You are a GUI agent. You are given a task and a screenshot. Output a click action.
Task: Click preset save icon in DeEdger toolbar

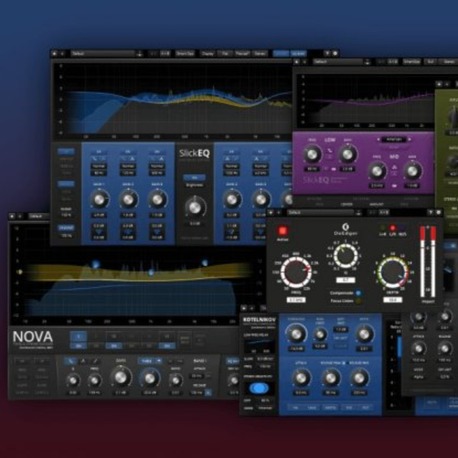click(359, 213)
